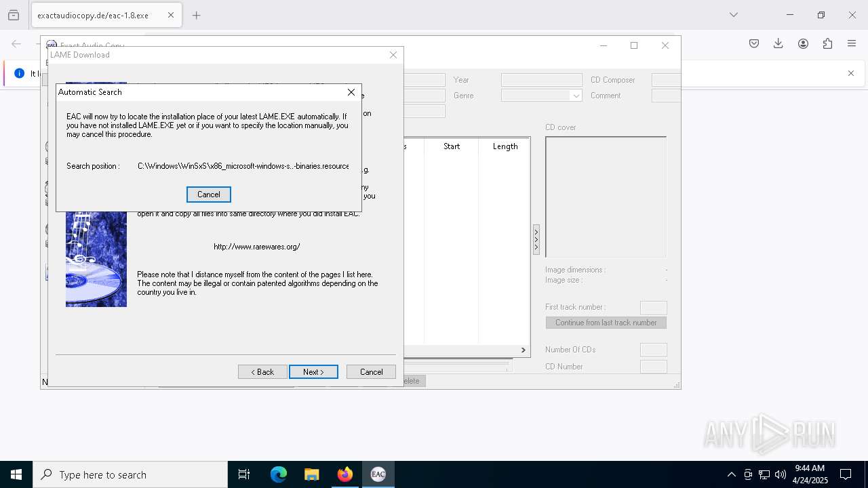Screen dimensions: 868x488
Task: Click the CD Composer input field
Action: pyautogui.click(x=666, y=80)
